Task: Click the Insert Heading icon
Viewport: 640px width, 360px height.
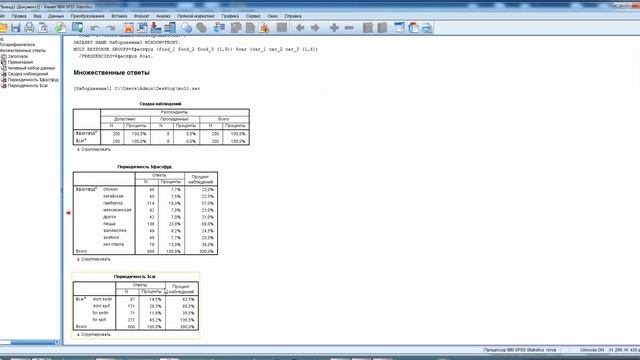Action: 400,28
